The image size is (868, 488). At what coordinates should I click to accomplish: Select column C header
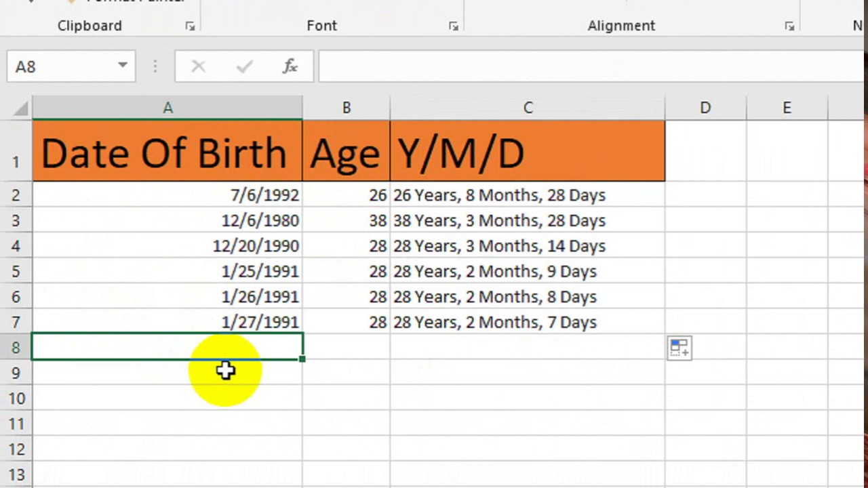click(x=528, y=108)
